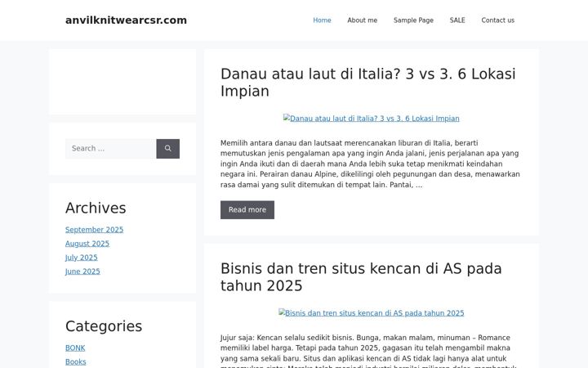This screenshot has width=588, height=368.
Task: Open the BONK category
Action: (x=75, y=348)
